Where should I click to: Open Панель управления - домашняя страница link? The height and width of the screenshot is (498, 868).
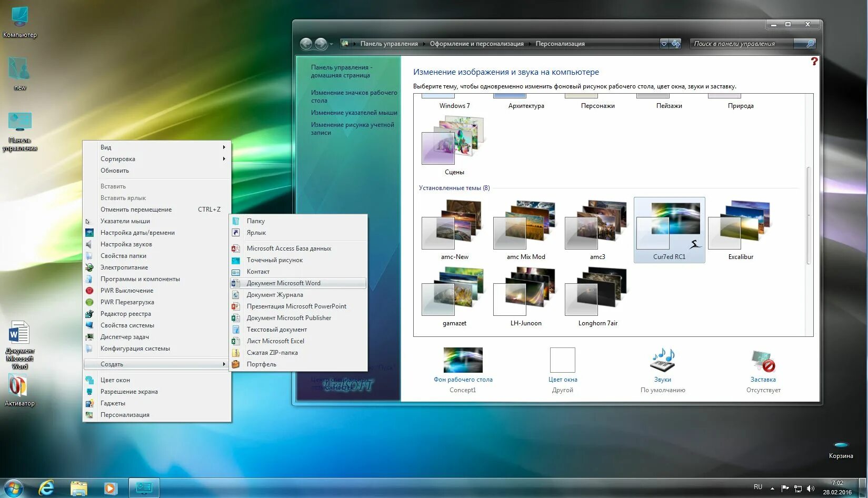341,71
